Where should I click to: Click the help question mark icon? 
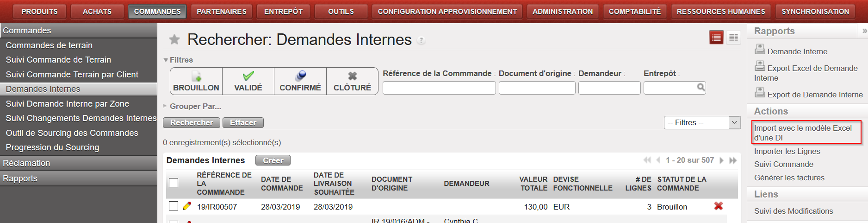click(x=421, y=40)
